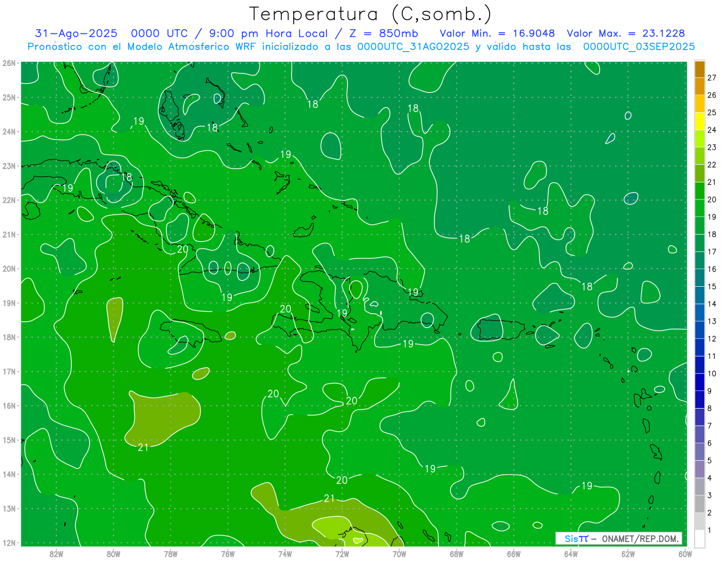Click the 12N latitude axis label
Screen dimensions: 728x562
pyautogui.click(x=8, y=543)
